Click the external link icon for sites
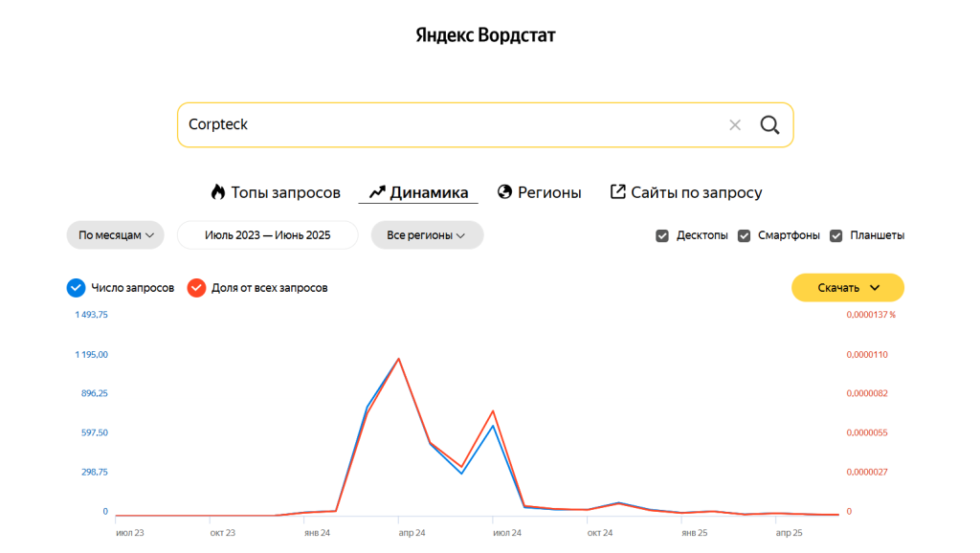 (x=617, y=192)
